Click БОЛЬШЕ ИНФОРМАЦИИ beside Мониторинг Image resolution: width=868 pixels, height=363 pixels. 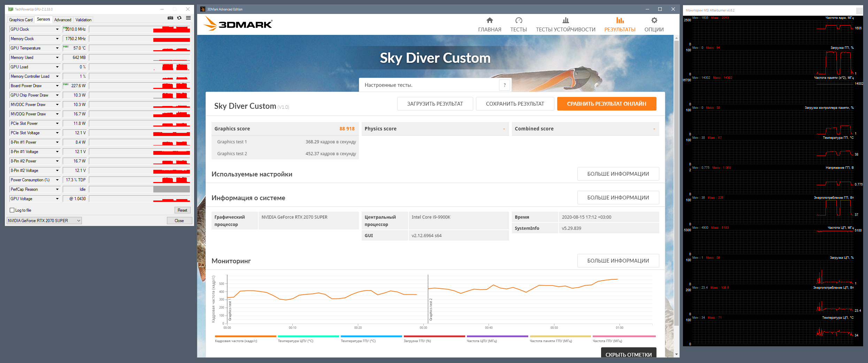point(618,261)
